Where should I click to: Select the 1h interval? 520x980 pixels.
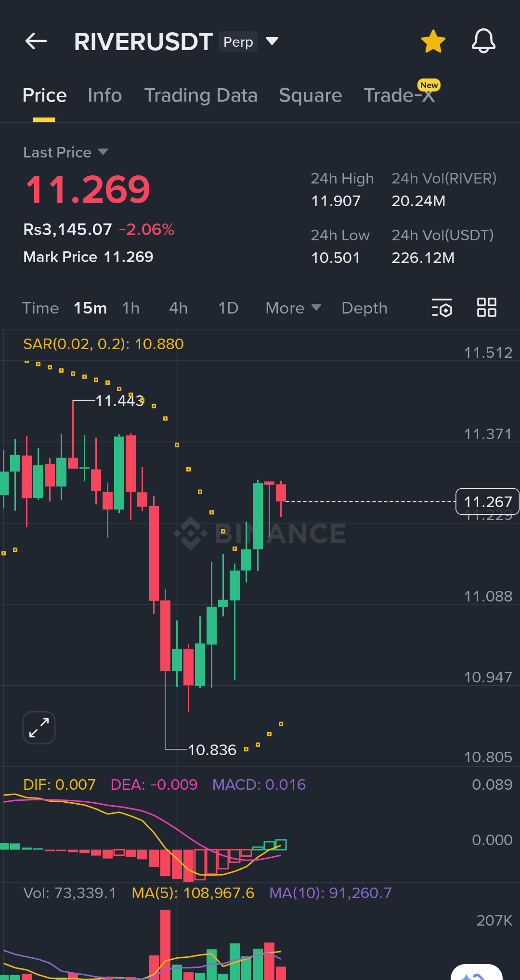[x=130, y=308]
